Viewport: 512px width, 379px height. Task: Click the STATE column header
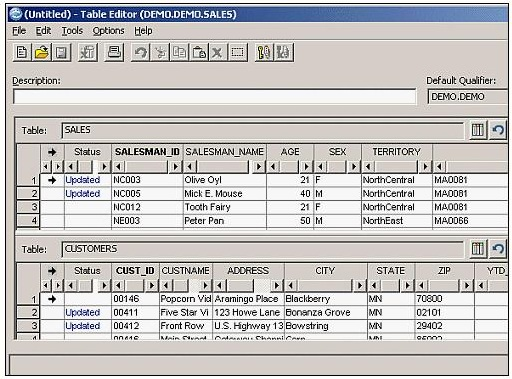(391, 271)
